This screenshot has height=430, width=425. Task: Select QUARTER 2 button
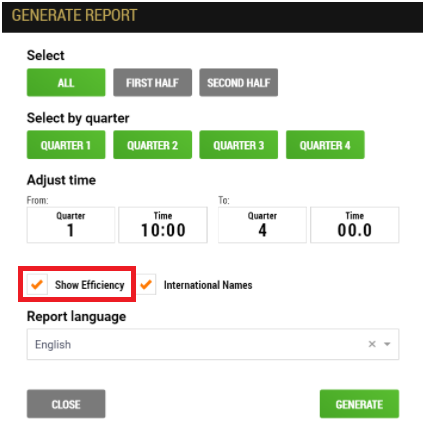152,145
